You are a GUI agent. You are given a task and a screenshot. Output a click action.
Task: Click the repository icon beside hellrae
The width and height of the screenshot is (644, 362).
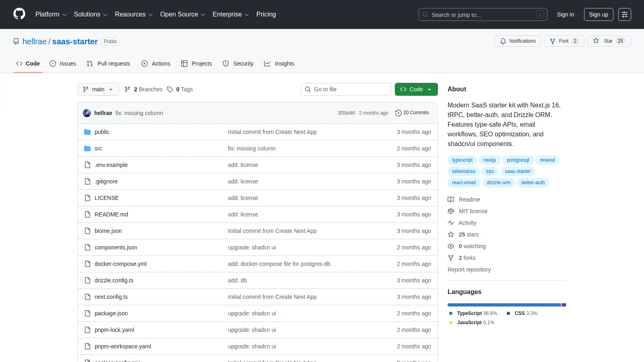coord(16,41)
